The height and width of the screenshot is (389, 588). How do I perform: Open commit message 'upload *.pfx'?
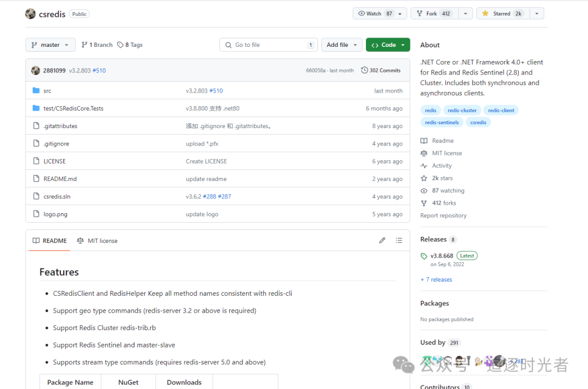(202, 144)
